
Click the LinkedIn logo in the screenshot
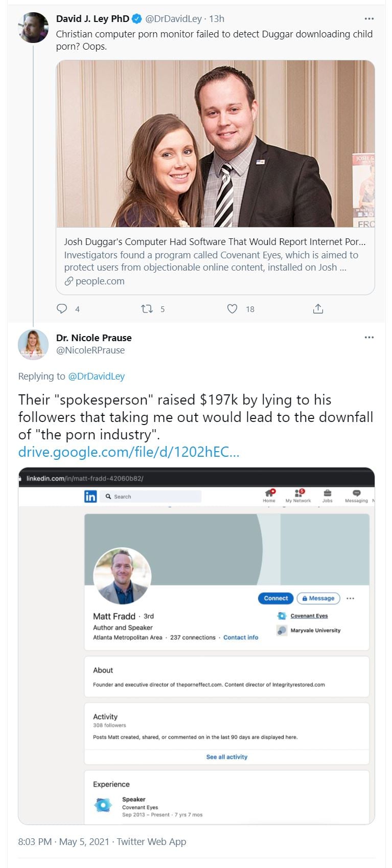[x=90, y=496]
